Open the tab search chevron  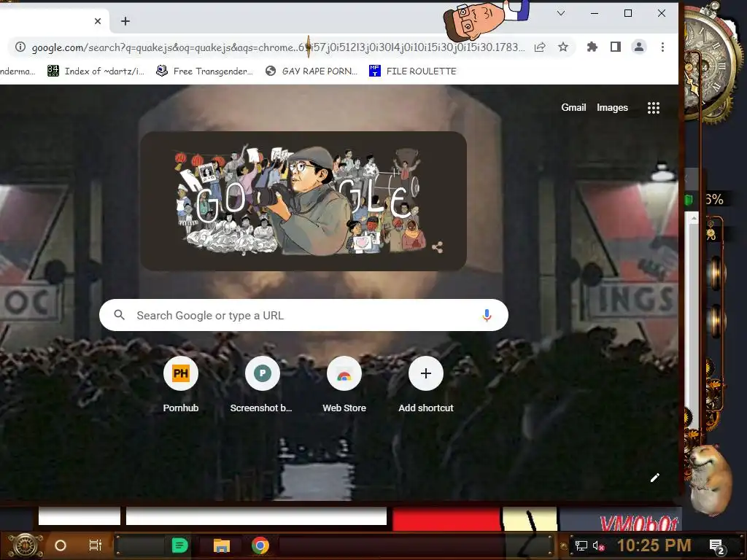pos(561,13)
